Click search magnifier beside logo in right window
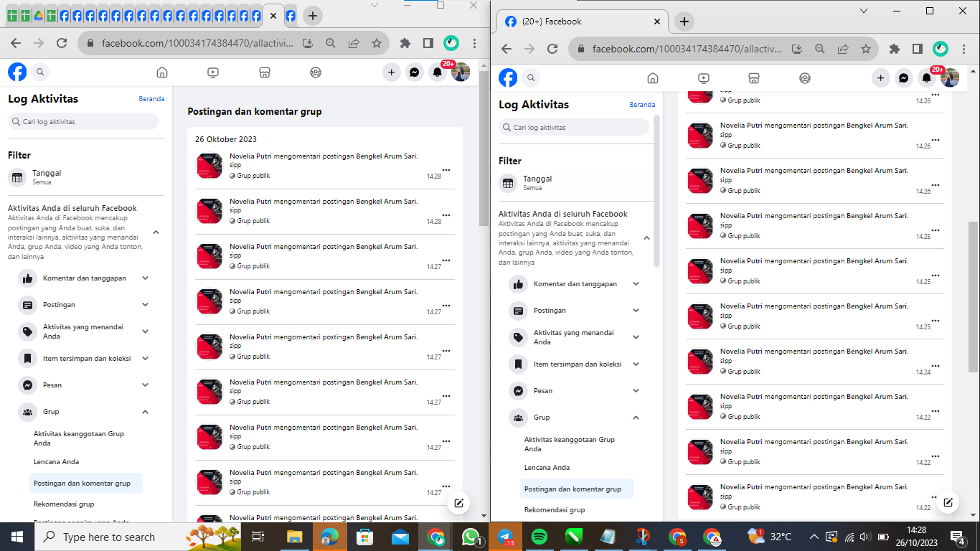 531,77
